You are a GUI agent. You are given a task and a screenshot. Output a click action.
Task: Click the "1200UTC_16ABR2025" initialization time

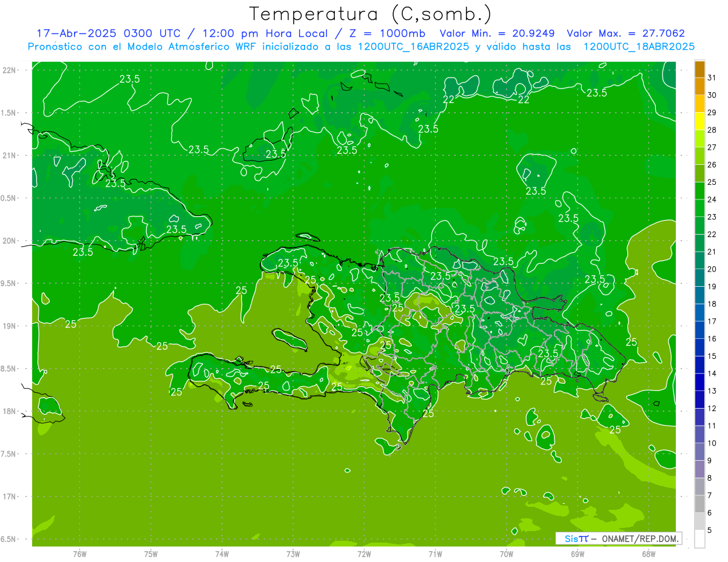click(414, 47)
